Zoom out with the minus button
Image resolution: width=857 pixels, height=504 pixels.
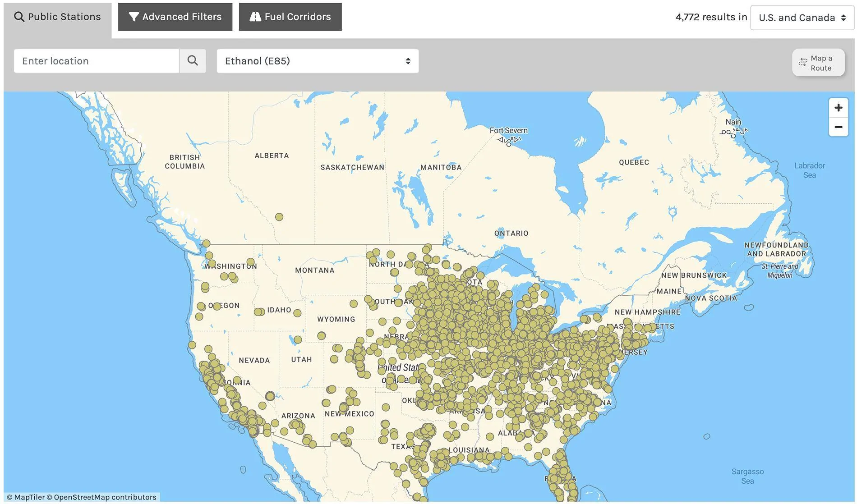[x=839, y=127]
